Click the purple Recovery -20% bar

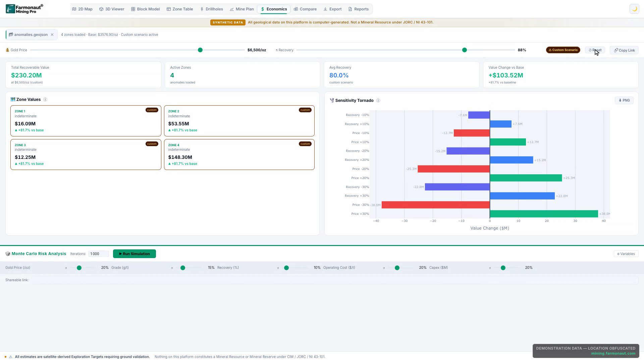coord(468,151)
